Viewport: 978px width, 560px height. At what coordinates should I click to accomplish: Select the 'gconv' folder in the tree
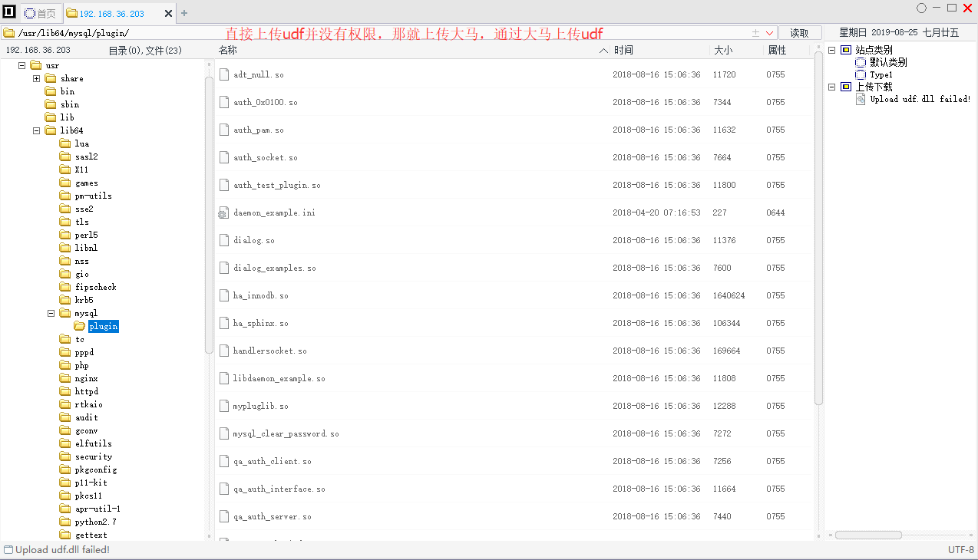(x=86, y=430)
